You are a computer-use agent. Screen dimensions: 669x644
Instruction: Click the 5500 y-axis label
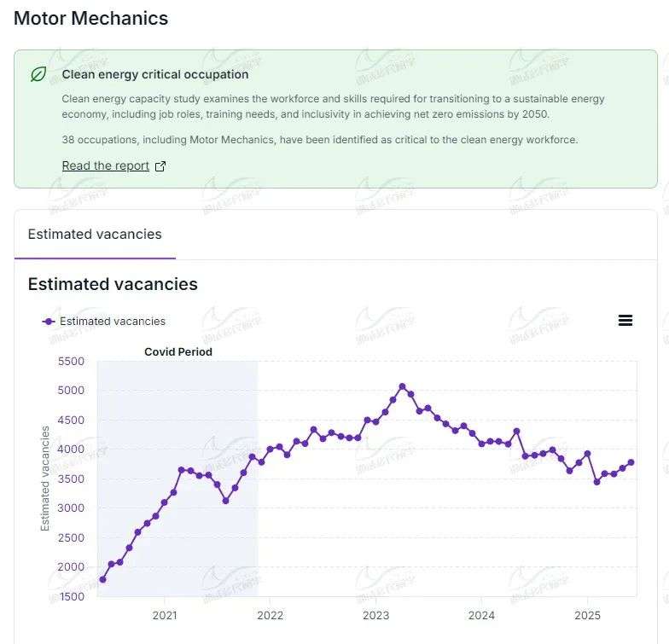coord(73,362)
